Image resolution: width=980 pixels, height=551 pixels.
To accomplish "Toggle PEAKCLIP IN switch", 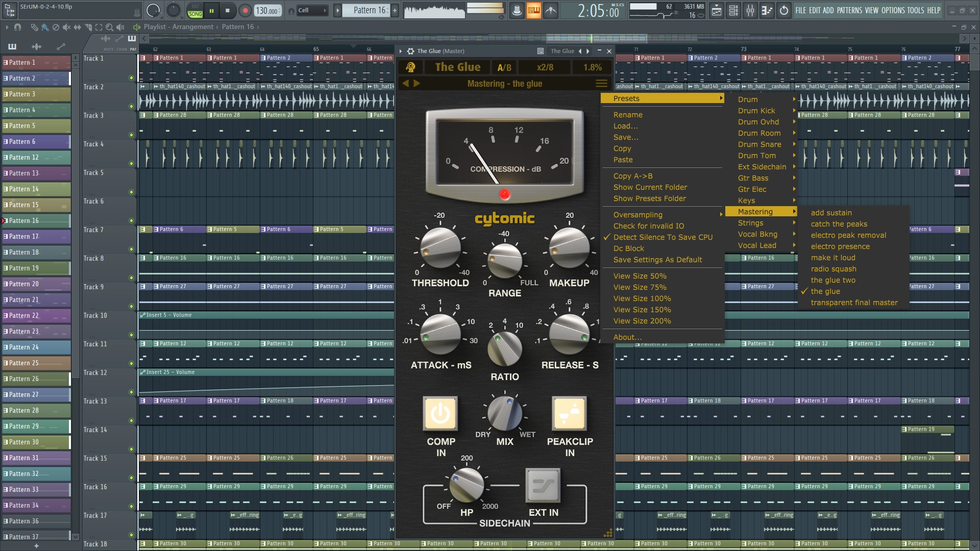I will click(x=570, y=414).
